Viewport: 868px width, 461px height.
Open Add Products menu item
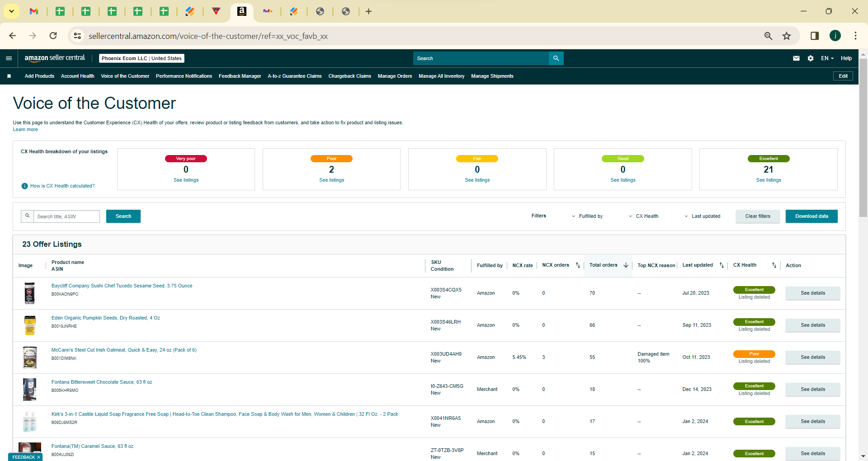pos(39,76)
